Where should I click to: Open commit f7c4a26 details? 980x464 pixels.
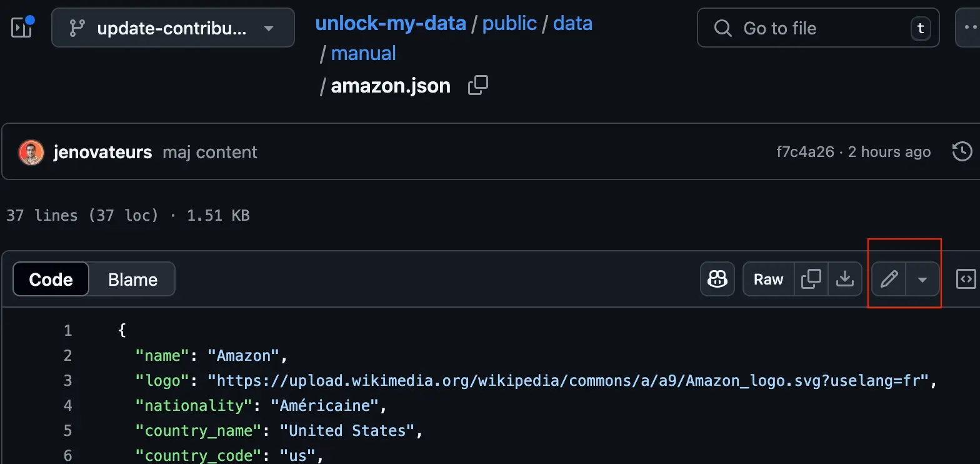(x=805, y=152)
